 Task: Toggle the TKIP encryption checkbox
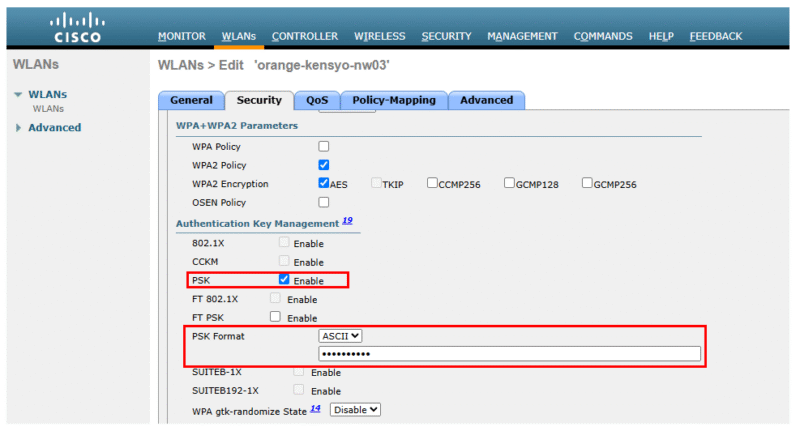click(x=377, y=183)
